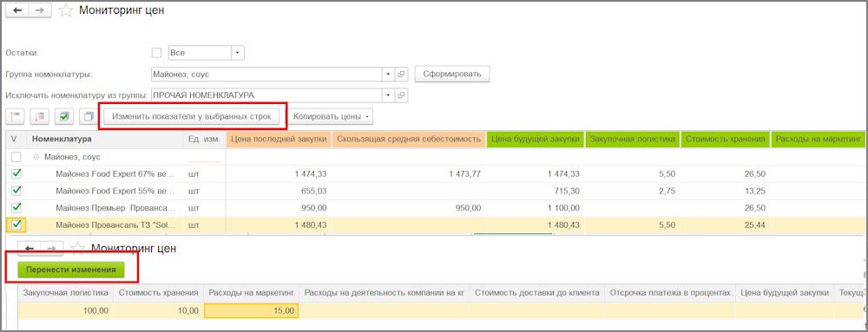This screenshot has height=332, width=868.
Task: Click the Группа номенклатуры input field
Action: (266, 74)
